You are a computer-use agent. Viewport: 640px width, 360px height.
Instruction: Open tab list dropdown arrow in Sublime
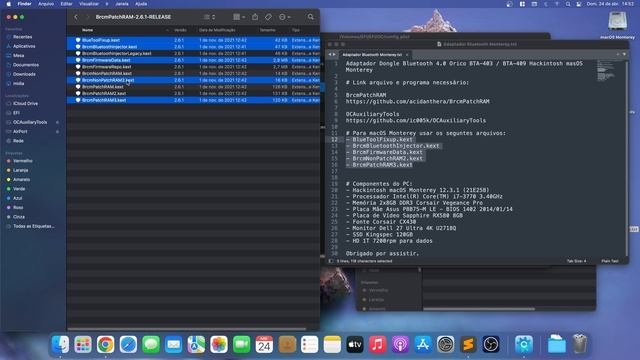tap(624, 54)
